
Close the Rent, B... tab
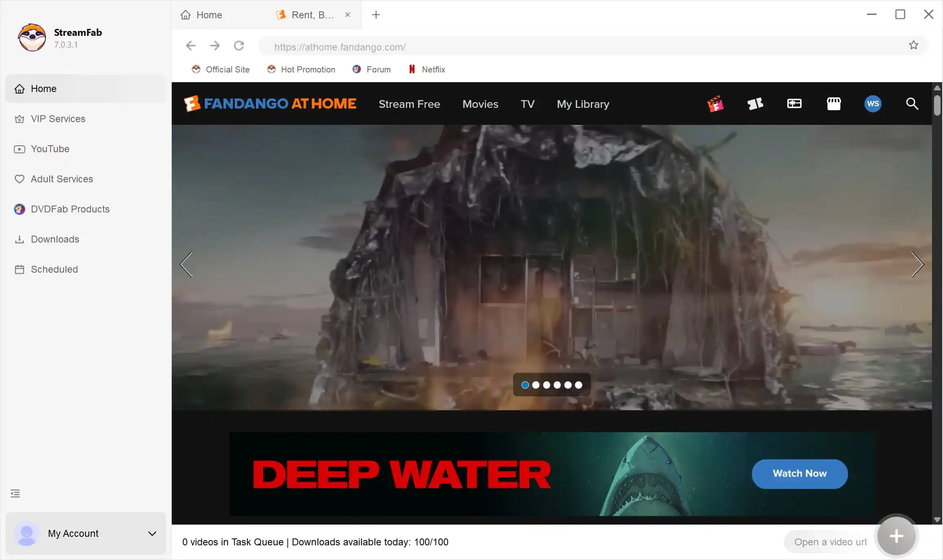click(x=348, y=15)
